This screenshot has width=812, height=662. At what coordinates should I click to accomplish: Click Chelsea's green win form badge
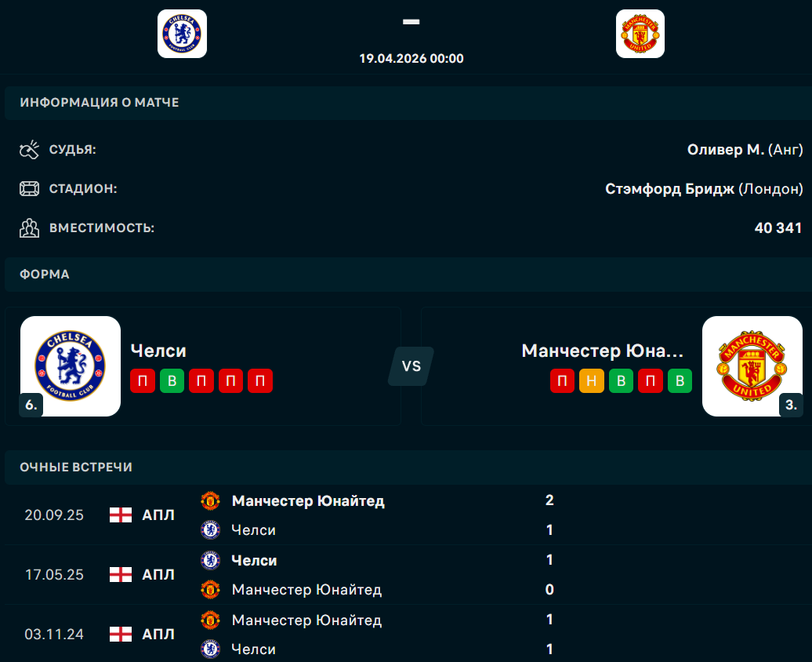(172, 380)
